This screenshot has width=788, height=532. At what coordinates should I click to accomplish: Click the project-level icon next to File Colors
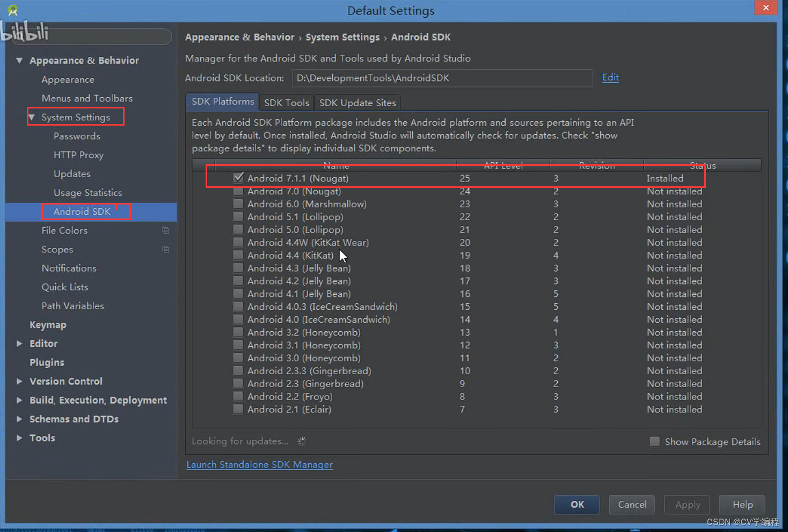tap(166, 230)
